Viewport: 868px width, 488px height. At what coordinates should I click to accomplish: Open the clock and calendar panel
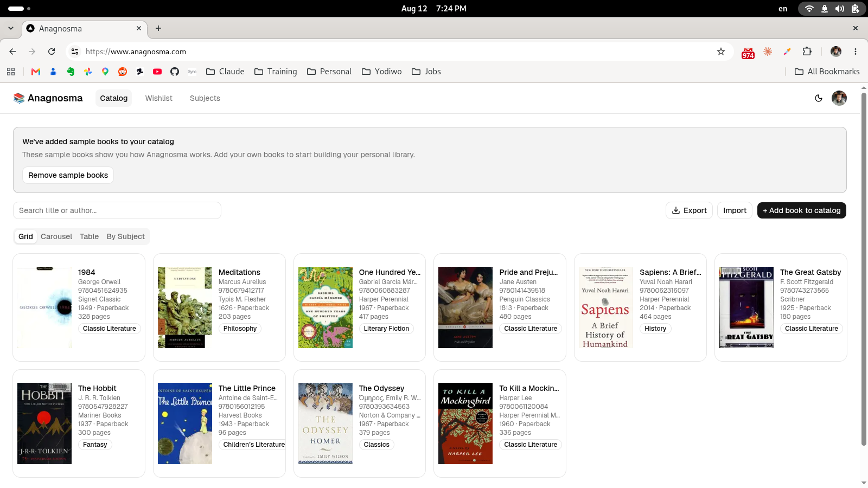(433, 9)
